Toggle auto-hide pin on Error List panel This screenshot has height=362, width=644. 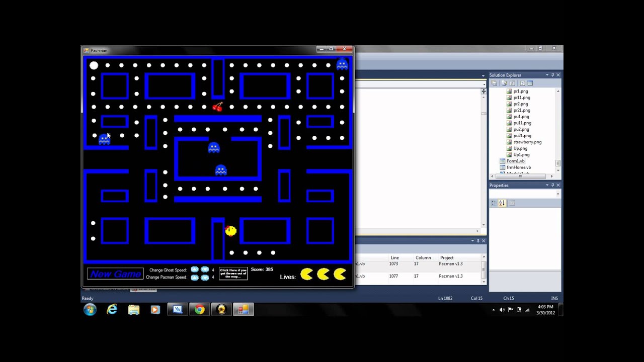(x=478, y=241)
